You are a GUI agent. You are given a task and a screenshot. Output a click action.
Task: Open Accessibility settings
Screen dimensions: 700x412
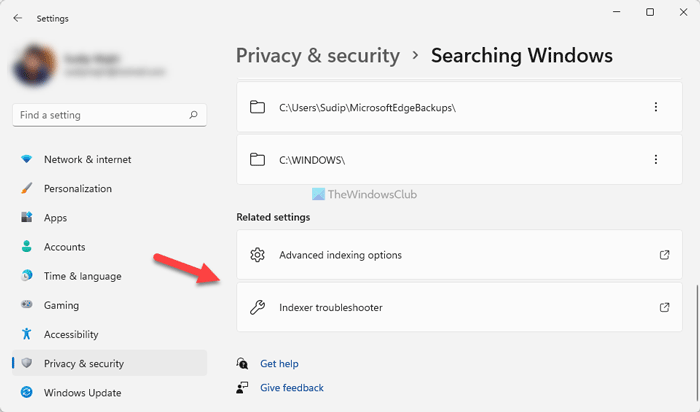point(71,335)
